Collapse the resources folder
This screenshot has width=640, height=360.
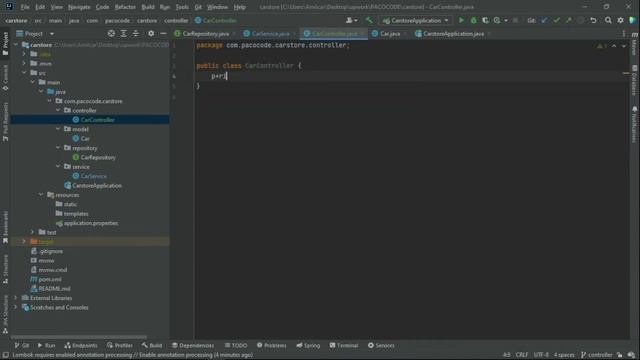41,195
